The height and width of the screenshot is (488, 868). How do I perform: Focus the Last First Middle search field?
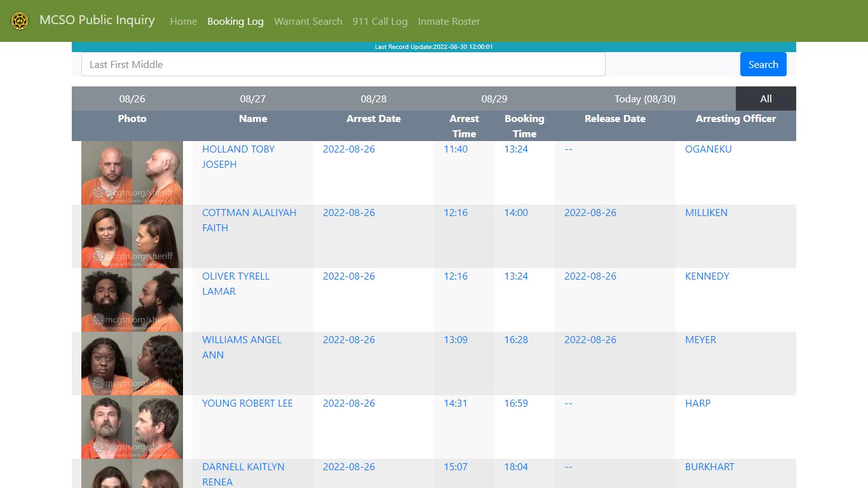(x=343, y=64)
